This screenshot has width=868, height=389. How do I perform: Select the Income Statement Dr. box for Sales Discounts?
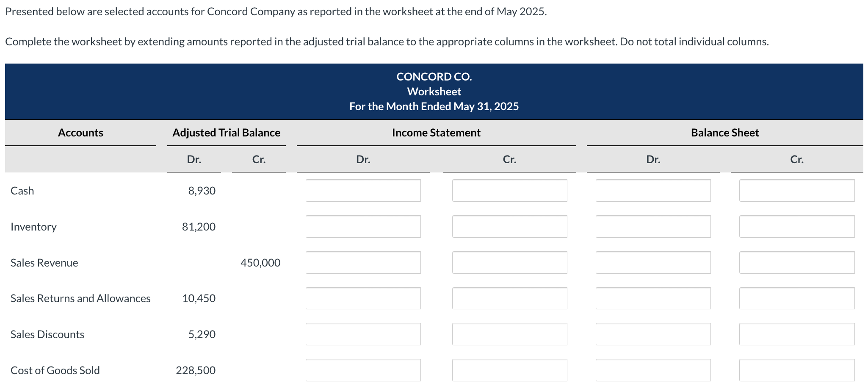pyautogui.click(x=363, y=334)
